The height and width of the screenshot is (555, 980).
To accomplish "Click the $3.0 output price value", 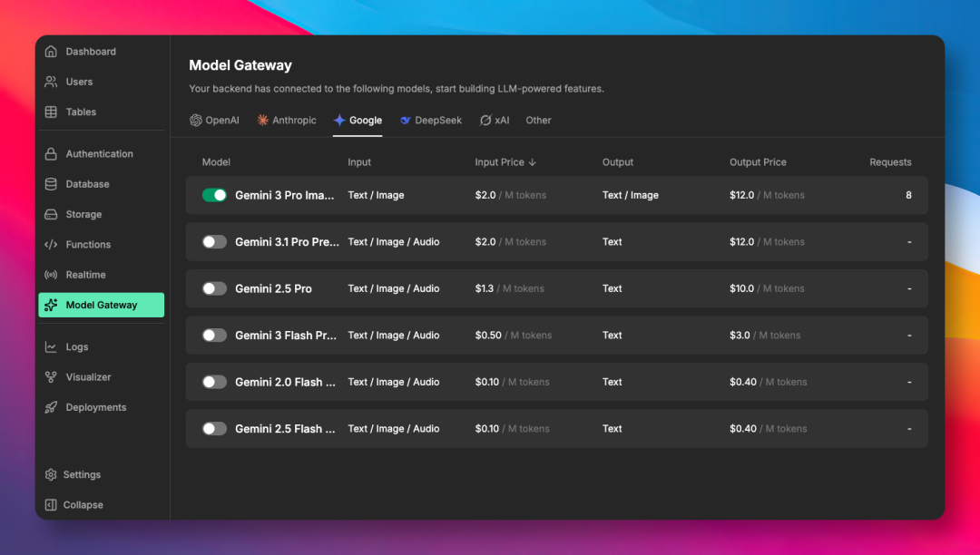I will point(740,336).
